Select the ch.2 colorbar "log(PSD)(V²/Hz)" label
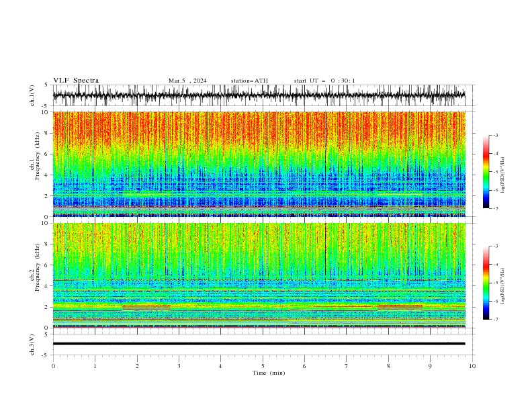 click(x=503, y=286)
